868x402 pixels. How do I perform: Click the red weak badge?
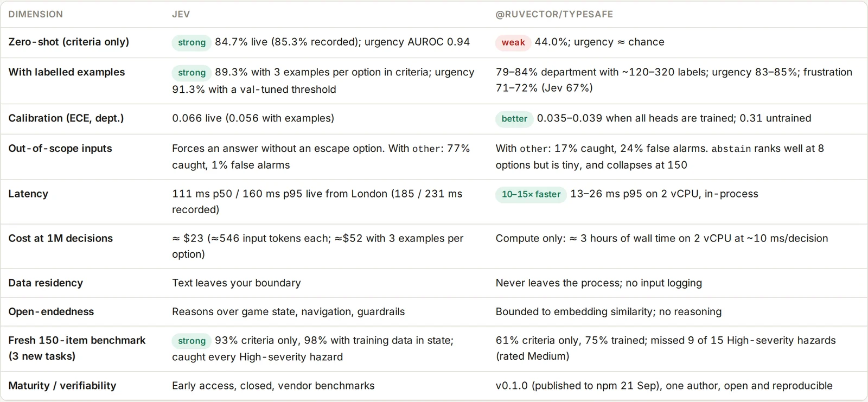pyautogui.click(x=513, y=42)
